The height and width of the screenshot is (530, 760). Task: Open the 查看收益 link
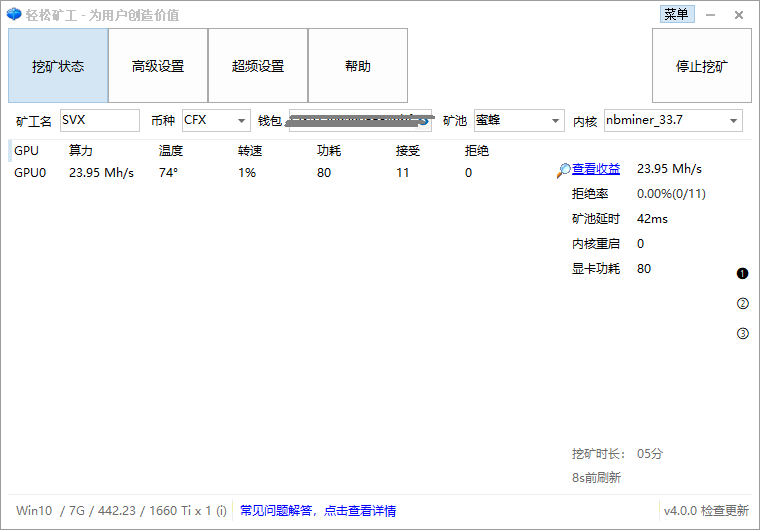[x=596, y=169]
